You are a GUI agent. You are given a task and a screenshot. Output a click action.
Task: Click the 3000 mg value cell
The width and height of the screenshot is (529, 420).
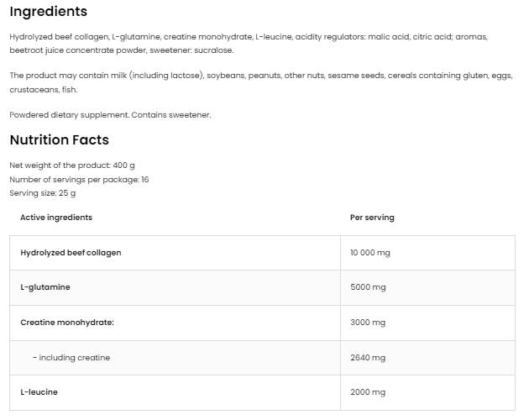tap(368, 323)
